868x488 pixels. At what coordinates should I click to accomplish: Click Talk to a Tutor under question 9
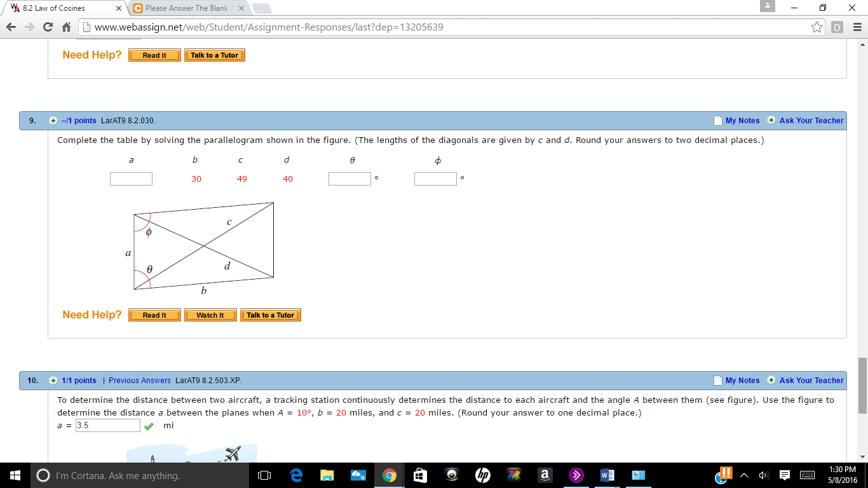pos(270,315)
